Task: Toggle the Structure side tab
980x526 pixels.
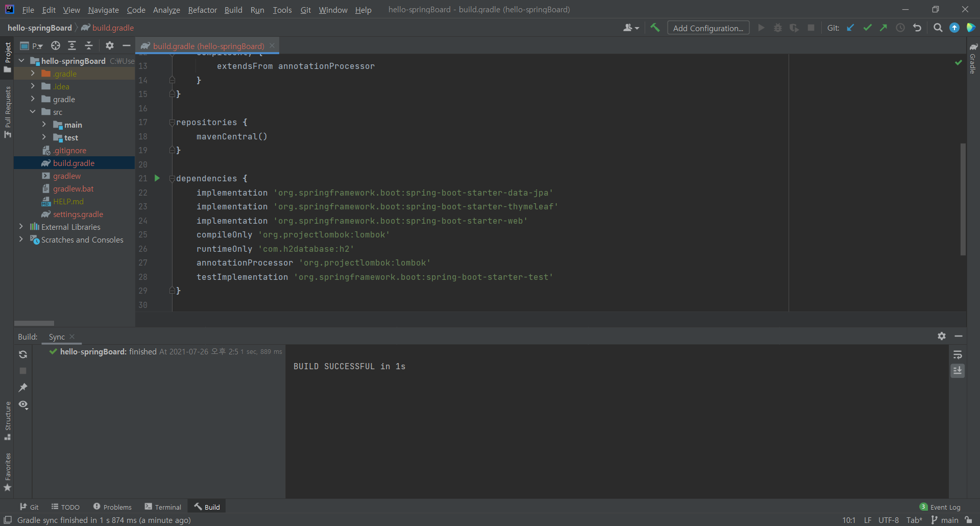Action: [x=7, y=421]
